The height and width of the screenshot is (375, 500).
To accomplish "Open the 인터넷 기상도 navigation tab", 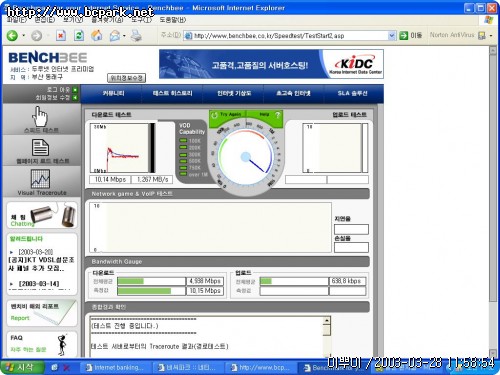I will pyautogui.click(x=234, y=93).
